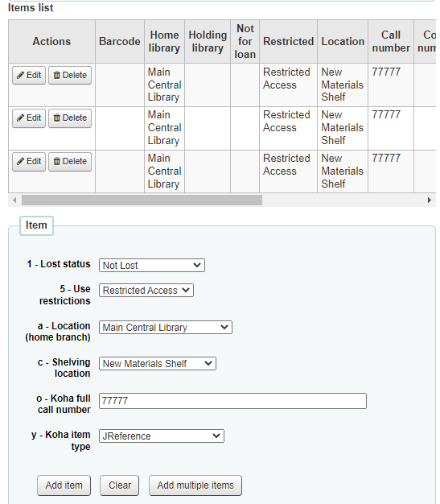The image size is (440, 504).
Task: Click the Add item button
Action: coord(64,485)
